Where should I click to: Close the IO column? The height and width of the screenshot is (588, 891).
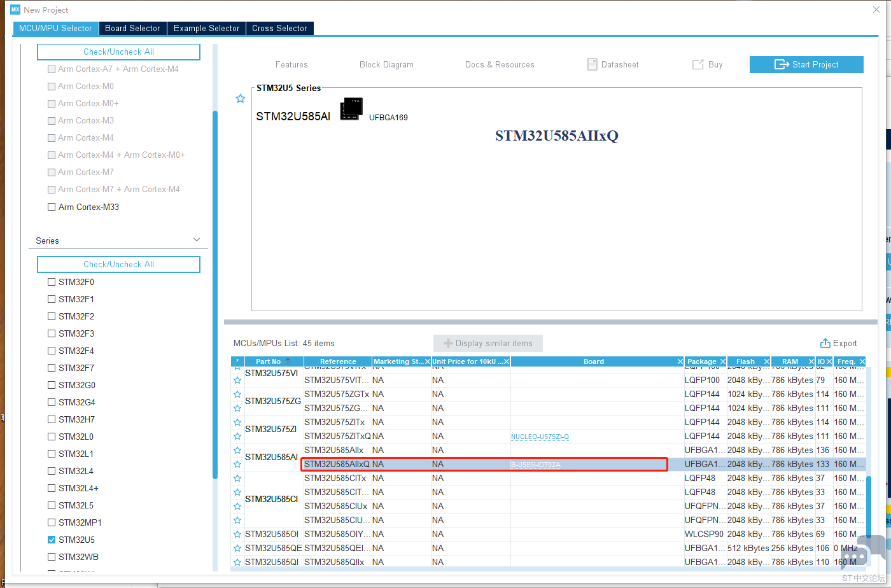[x=829, y=361]
